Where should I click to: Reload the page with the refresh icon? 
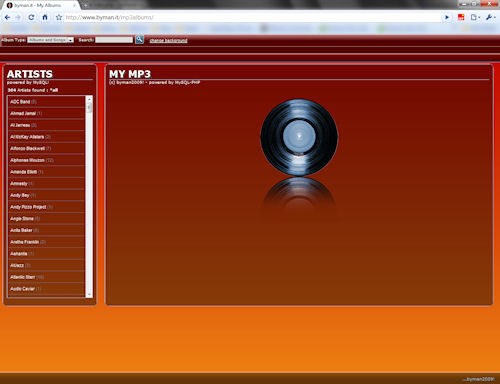pyautogui.click(x=31, y=17)
